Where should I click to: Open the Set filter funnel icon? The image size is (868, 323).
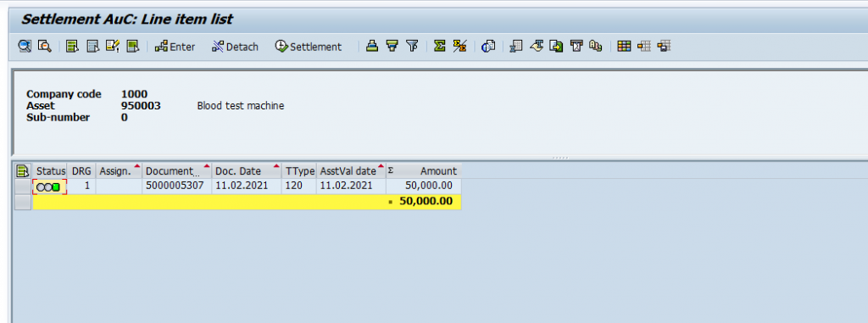pos(412,46)
